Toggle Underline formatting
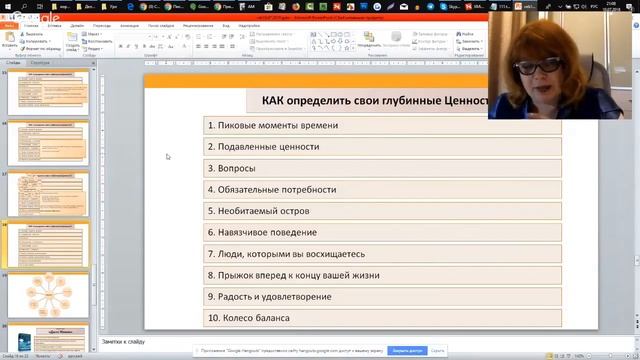640x360 pixels. [136, 47]
